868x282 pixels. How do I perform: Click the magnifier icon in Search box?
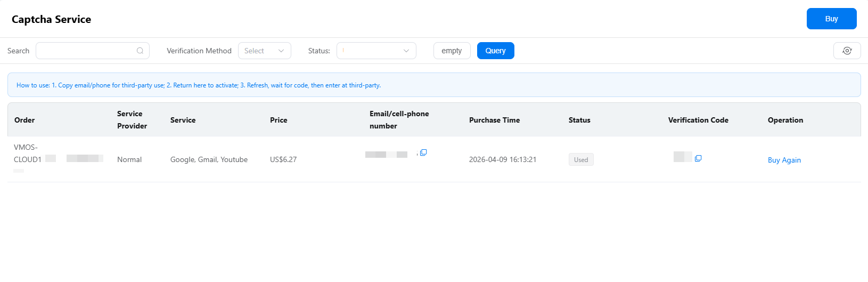click(x=140, y=51)
